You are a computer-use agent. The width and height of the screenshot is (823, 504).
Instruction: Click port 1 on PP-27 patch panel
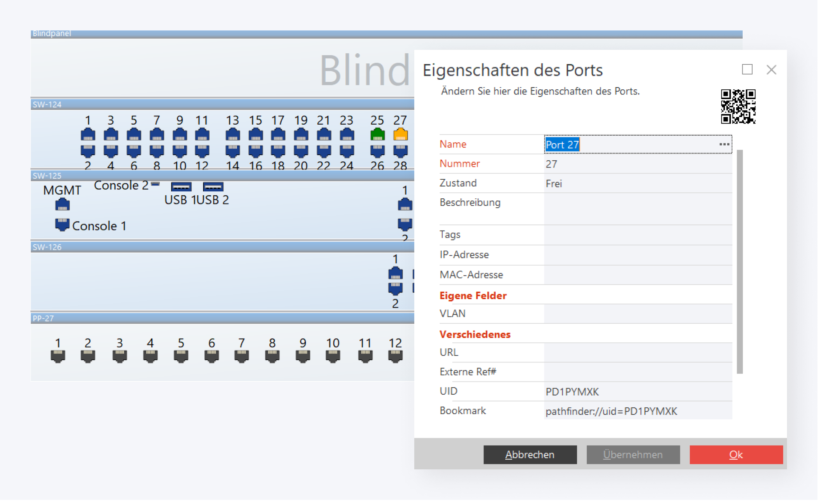coord(58,356)
